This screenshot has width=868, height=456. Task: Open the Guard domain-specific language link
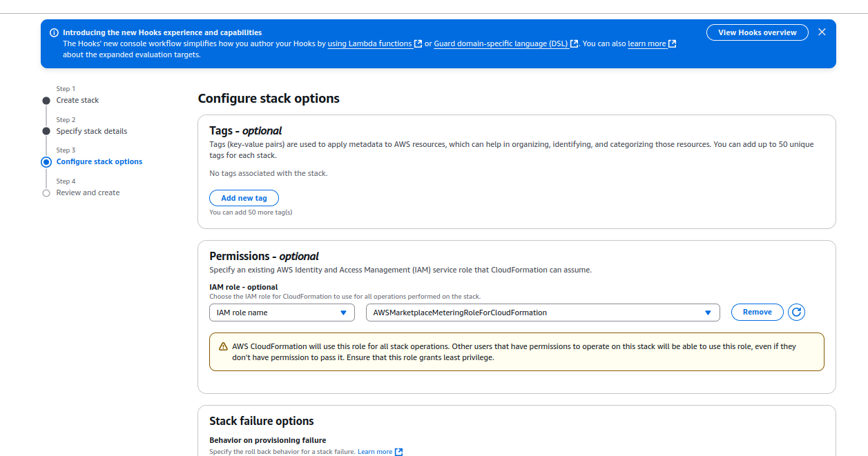pyautogui.click(x=501, y=43)
